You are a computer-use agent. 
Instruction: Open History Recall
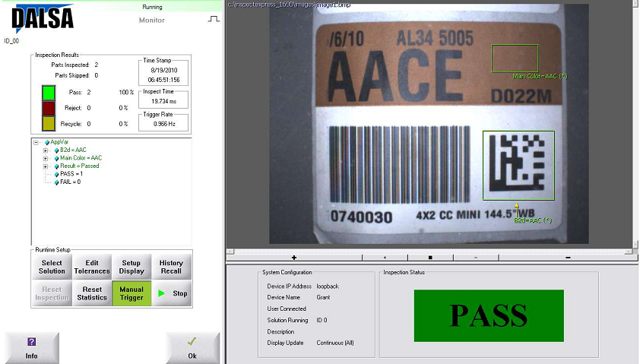(171, 267)
